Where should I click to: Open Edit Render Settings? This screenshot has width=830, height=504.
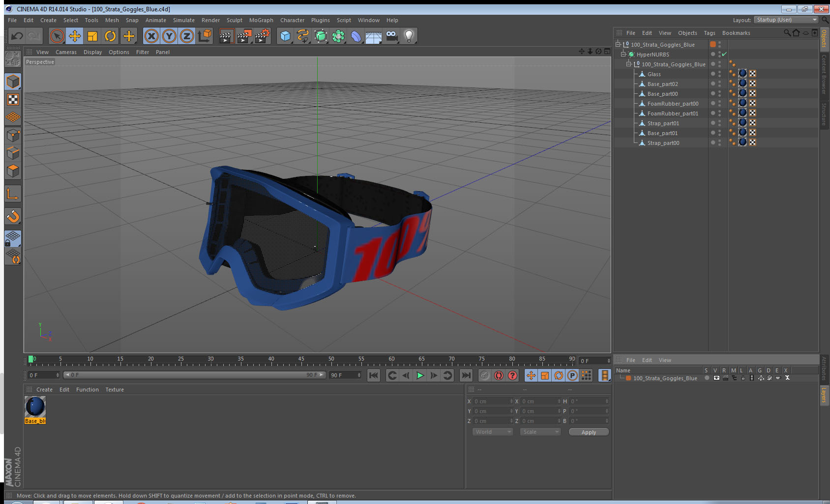click(263, 36)
